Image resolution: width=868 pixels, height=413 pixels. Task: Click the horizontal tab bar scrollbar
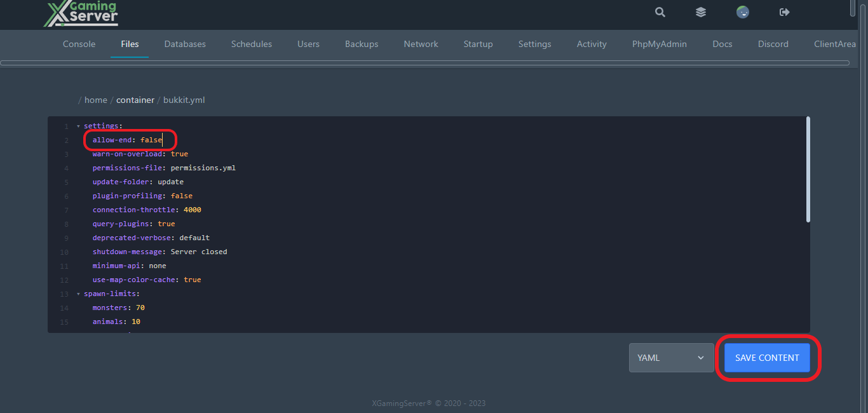click(x=424, y=63)
